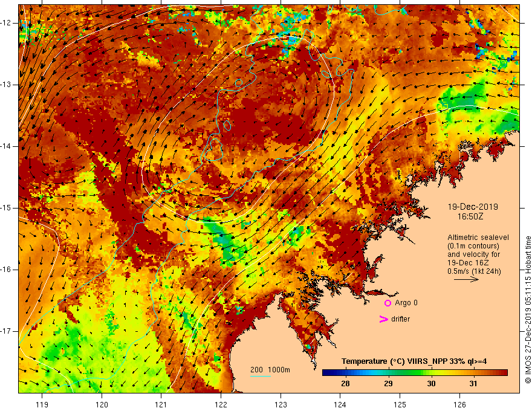Click the latitude axis label '-16'
The width and height of the screenshot is (532, 411).
point(6,270)
